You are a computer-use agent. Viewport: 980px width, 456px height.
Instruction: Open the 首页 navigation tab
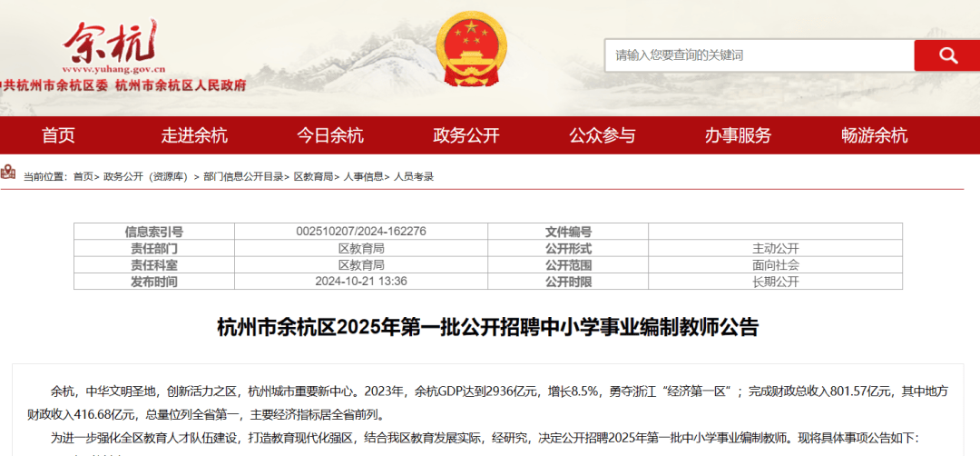(x=58, y=136)
